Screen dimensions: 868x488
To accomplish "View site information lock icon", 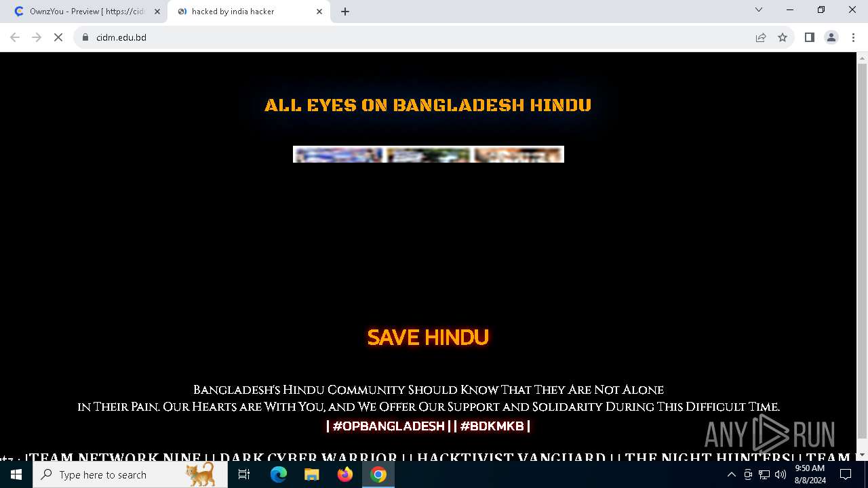I will click(85, 37).
